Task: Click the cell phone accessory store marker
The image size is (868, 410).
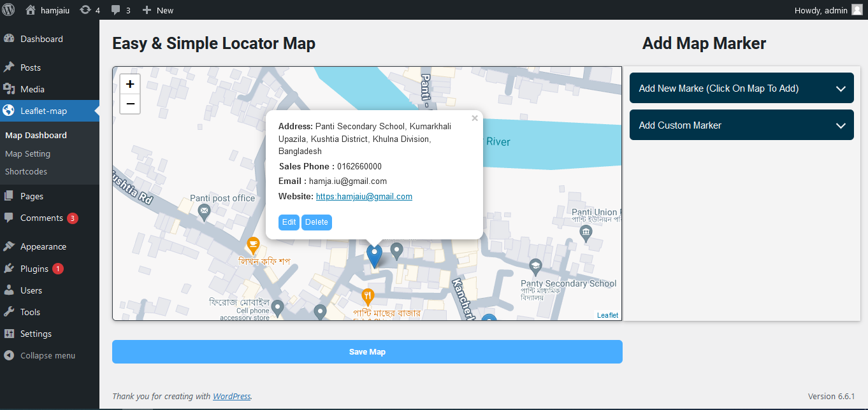Action: (277, 309)
